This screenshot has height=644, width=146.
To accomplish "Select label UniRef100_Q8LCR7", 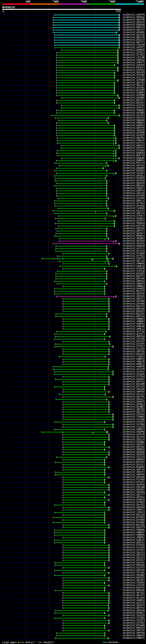I will pos(133,85).
